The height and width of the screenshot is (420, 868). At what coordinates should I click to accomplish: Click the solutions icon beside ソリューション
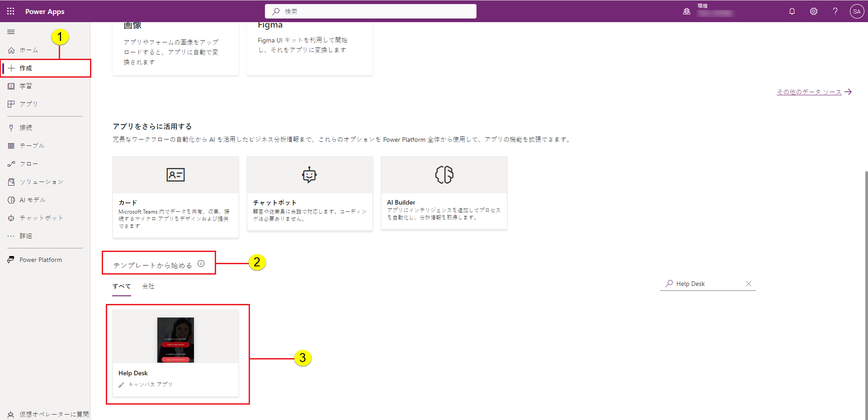point(11,182)
